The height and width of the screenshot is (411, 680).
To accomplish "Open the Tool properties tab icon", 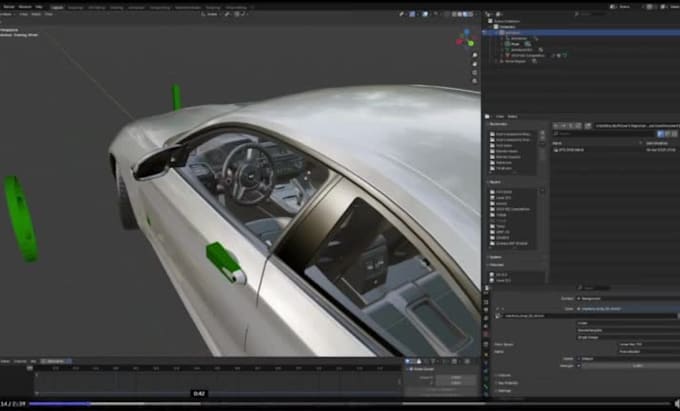I will click(x=486, y=295).
